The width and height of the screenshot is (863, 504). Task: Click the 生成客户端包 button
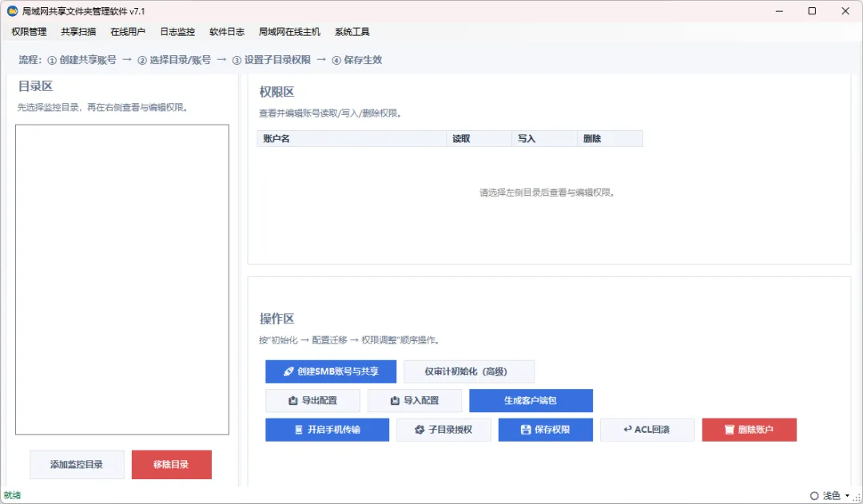pyautogui.click(x=531, y=400)
